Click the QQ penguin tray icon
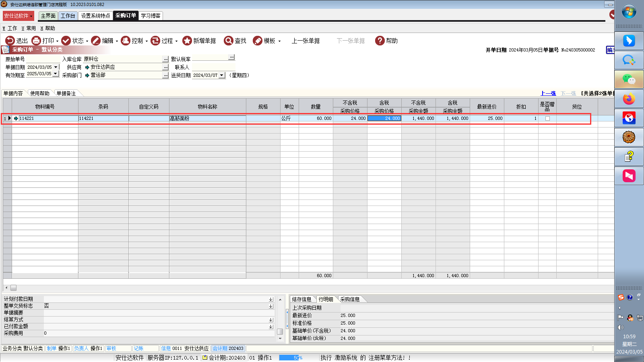This screenshot has width=644, height=362. tap(630, 318)
